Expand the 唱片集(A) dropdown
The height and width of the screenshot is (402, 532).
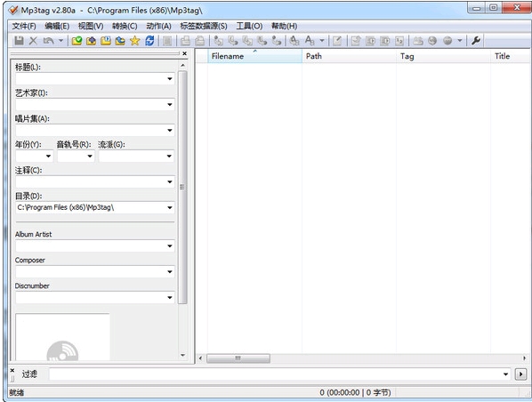pyautogui.click(x=170, y=130)
